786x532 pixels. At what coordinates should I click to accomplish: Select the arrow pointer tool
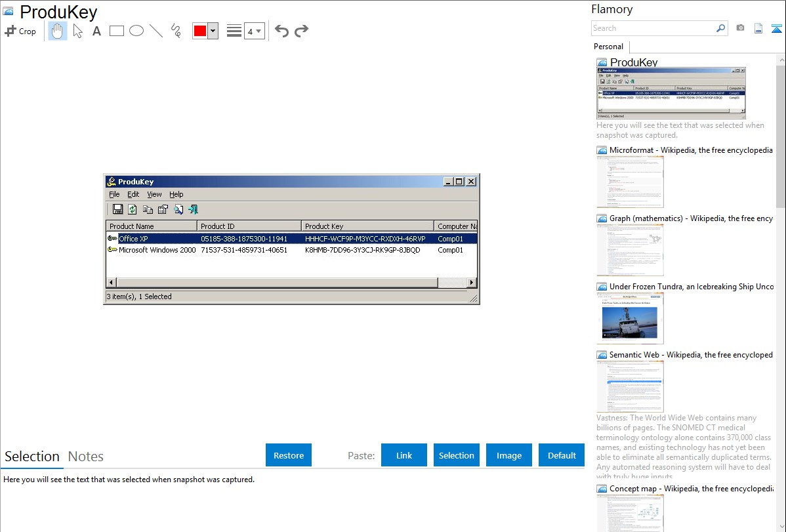click(x=77, y=31)
